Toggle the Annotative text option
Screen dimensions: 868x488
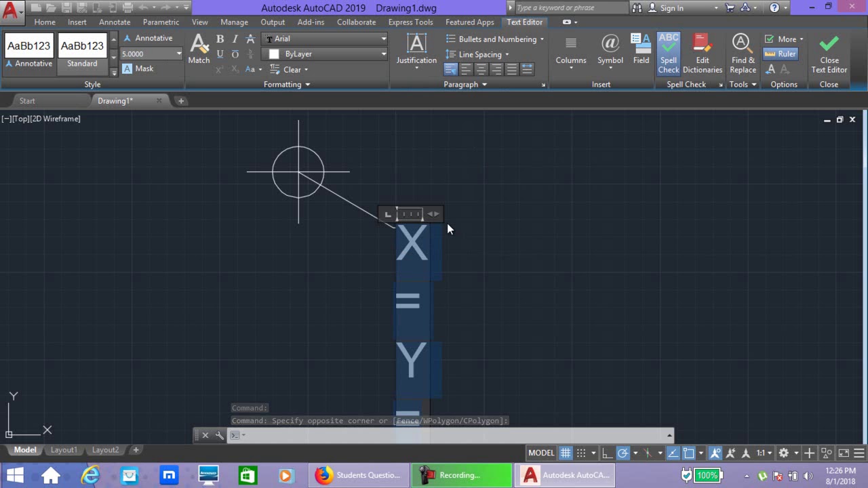[148, 38]
